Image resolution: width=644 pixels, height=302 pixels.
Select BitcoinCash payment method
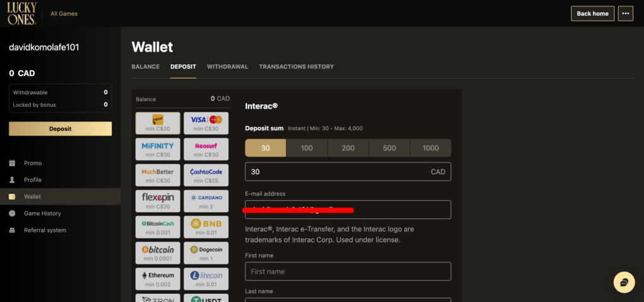(158, 227)
